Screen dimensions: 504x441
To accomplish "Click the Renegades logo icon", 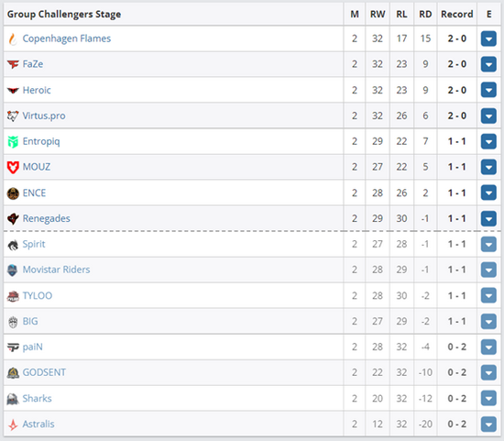I will [x=13, y=219].
